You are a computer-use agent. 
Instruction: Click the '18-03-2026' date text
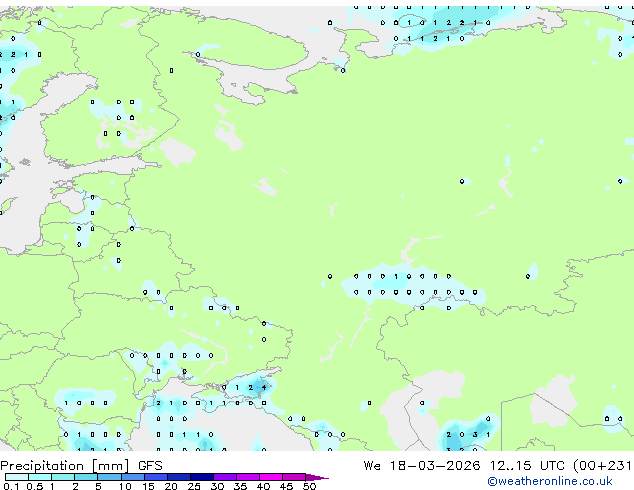coord(435,465)
